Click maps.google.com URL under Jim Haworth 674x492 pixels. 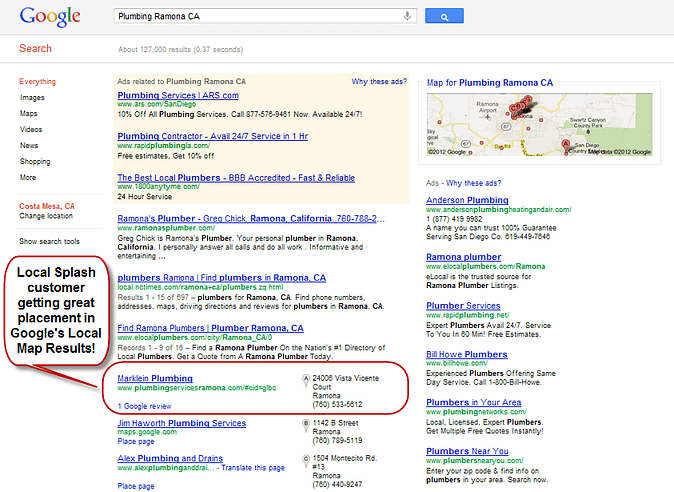[x=147, y=432]
